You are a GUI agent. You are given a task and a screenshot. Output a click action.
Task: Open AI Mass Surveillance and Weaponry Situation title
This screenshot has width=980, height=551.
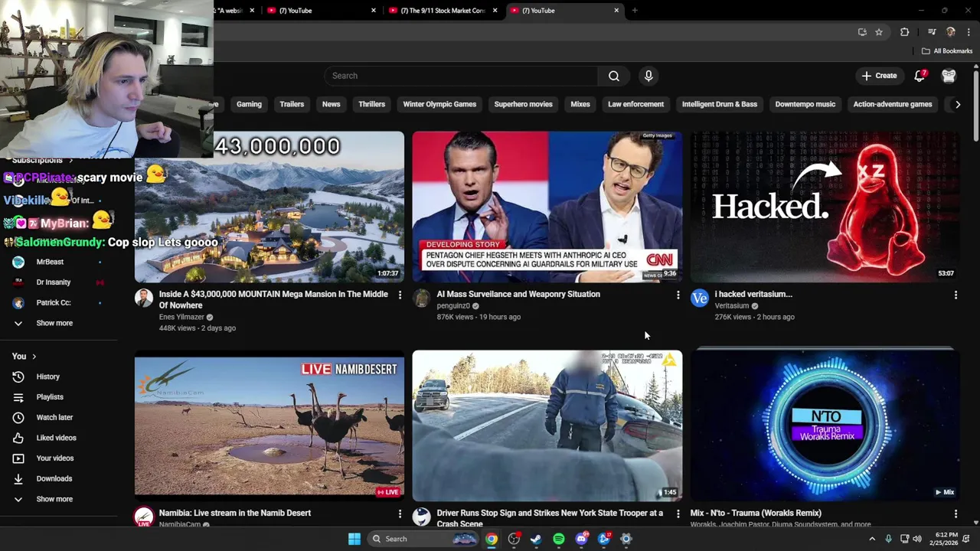(518, 294)
